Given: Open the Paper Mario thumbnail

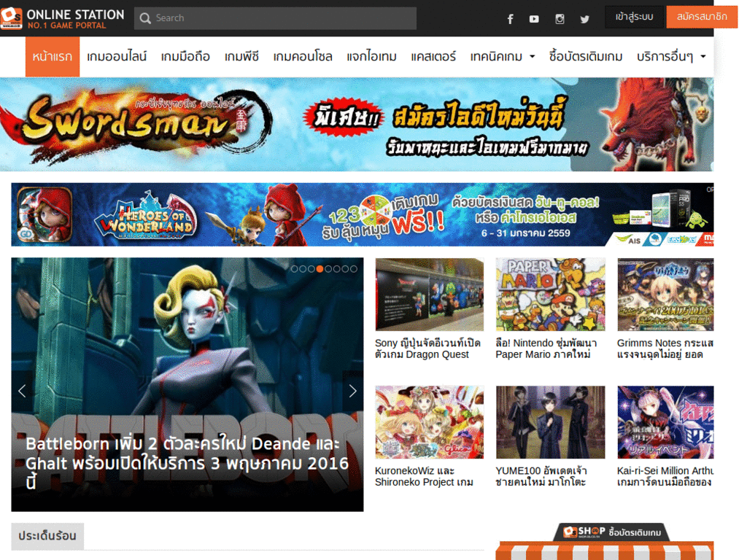Looking at the screenshot, I should click(550, 295).
